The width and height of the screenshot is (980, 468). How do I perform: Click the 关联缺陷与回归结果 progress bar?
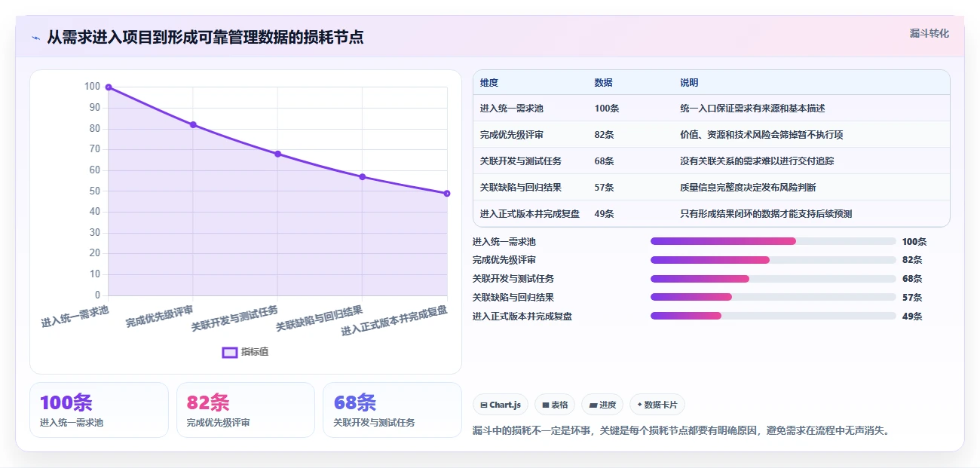click(x=773, y=297)
